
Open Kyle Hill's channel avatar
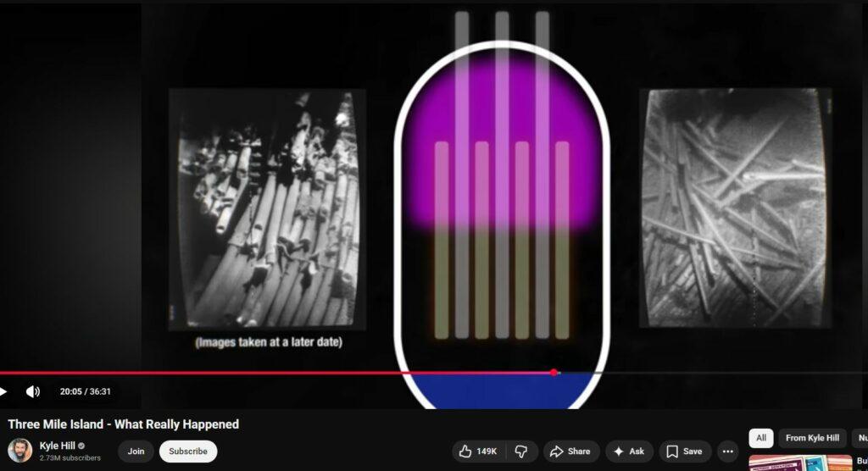[20, 451]
